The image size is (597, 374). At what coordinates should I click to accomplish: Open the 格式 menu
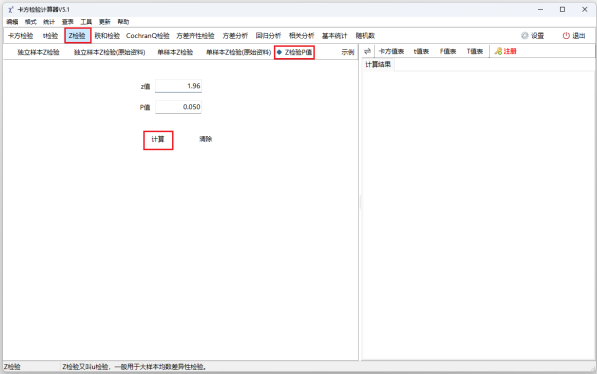(x=30, y=22)
